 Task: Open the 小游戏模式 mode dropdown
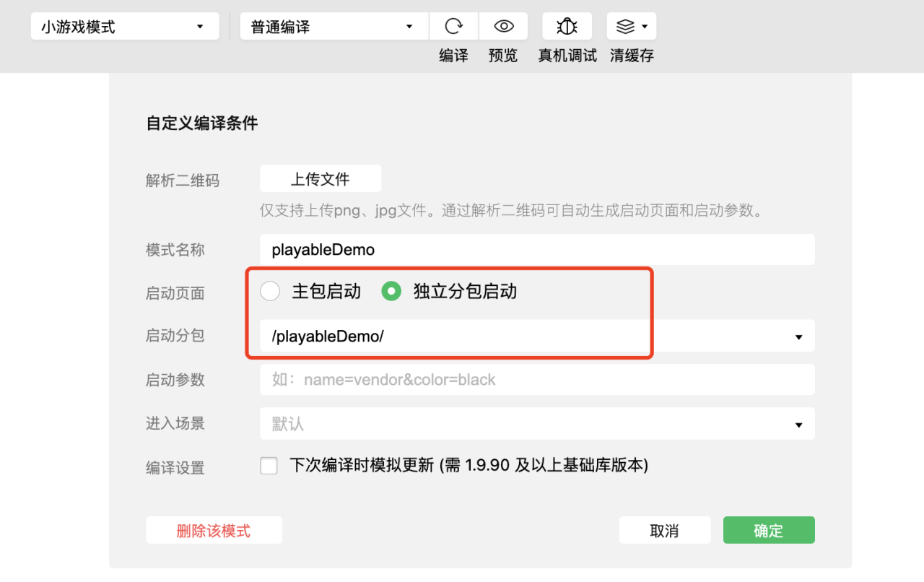point(125,27)
